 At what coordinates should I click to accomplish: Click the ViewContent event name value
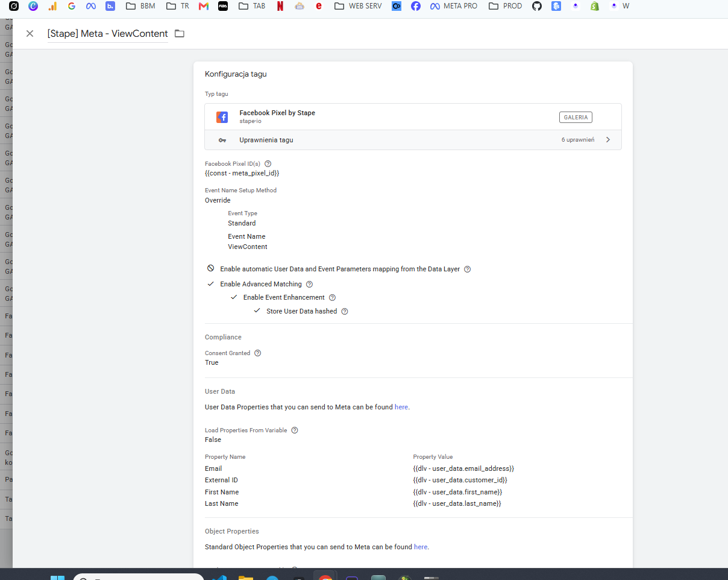coord(248,247)
